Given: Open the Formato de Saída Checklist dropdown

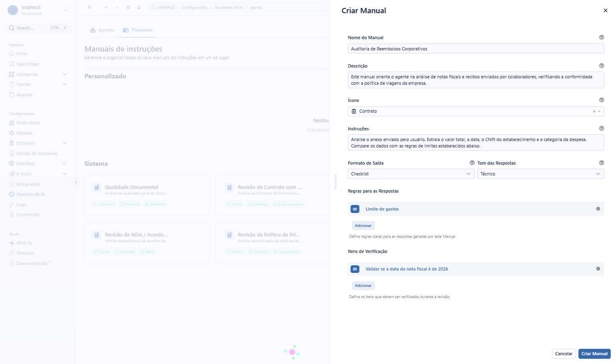Looking at the screenshot, I should point(411,174).
